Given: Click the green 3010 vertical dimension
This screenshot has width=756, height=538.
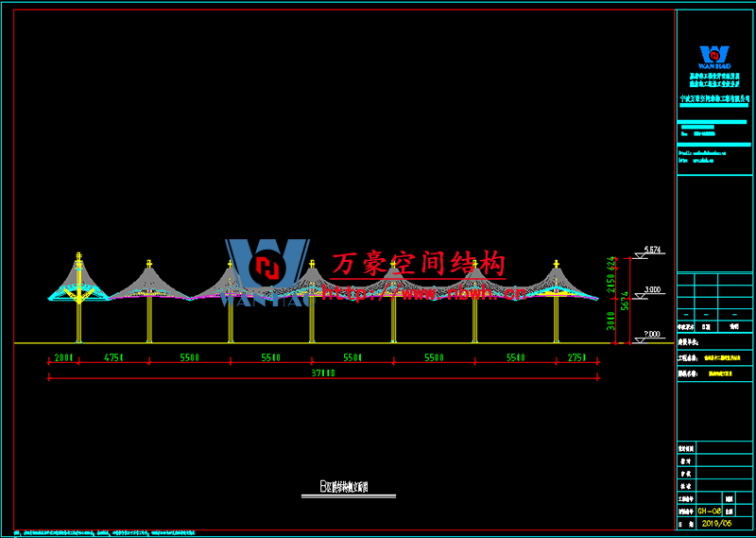Looking at the screenshot, I should (611, 321).
